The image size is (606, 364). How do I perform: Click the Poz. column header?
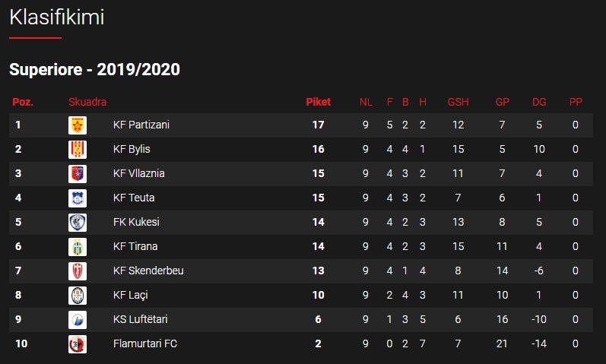tap(22, 102)
